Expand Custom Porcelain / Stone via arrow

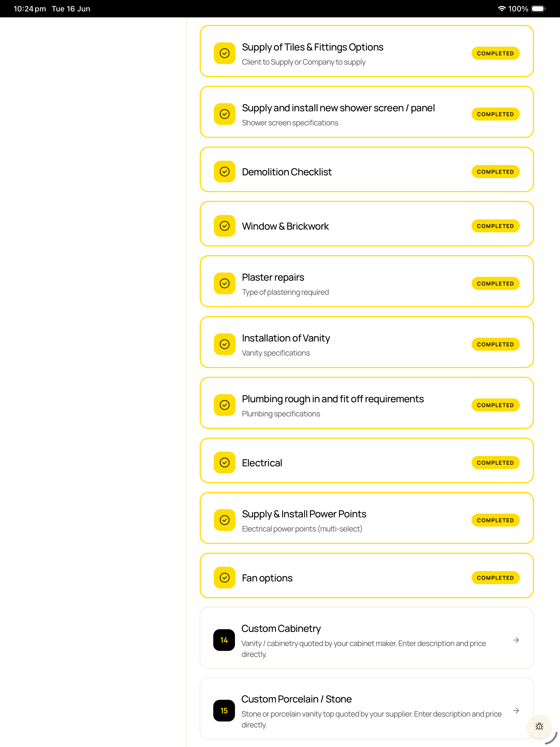516,711
